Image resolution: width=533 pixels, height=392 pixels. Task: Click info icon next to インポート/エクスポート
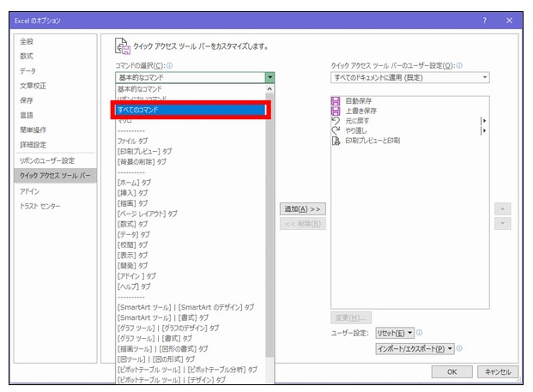point(459,348)
